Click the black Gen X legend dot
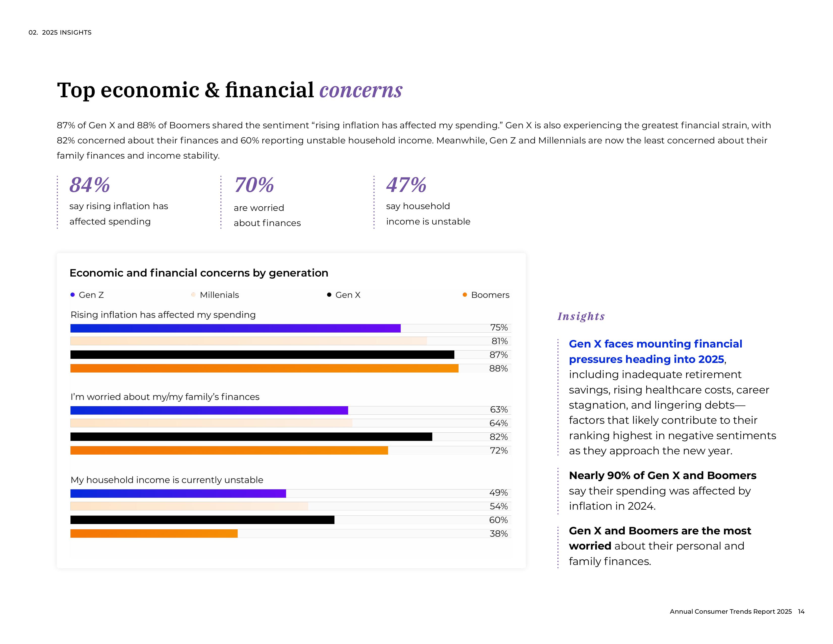833x644 pixels. (x=329, y=294)
